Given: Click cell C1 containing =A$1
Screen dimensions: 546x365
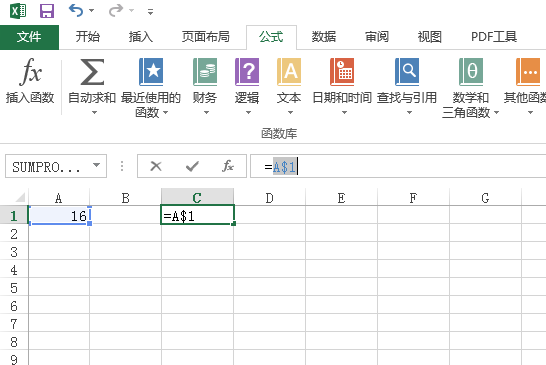Looking at the screenshot, I should [x=197, y=215].
